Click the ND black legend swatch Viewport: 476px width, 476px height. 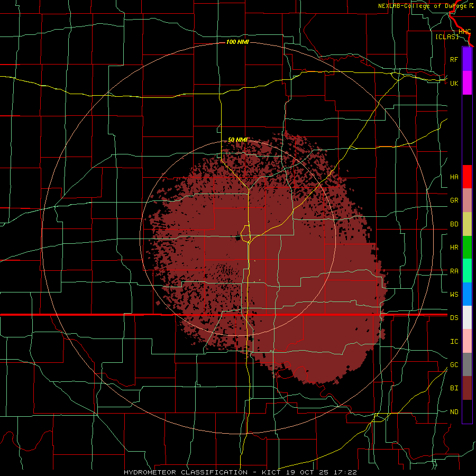pos(467,411)
